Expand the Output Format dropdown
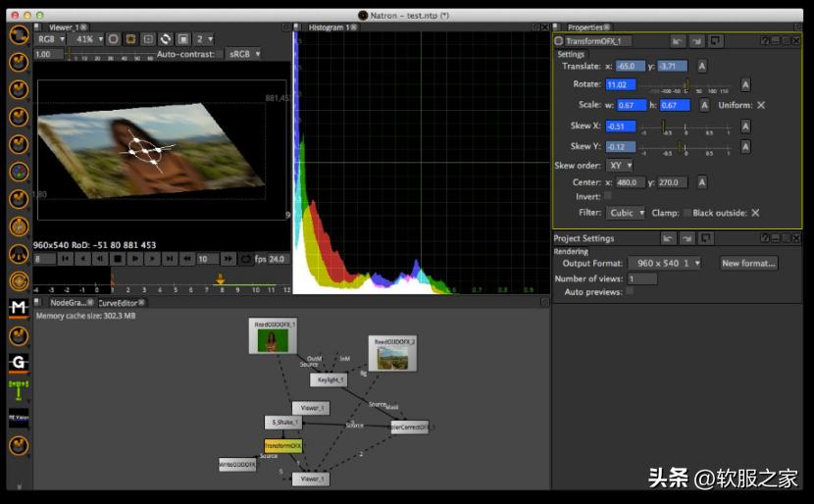This screenshot has height=504, width=814. tap(667, 263)
